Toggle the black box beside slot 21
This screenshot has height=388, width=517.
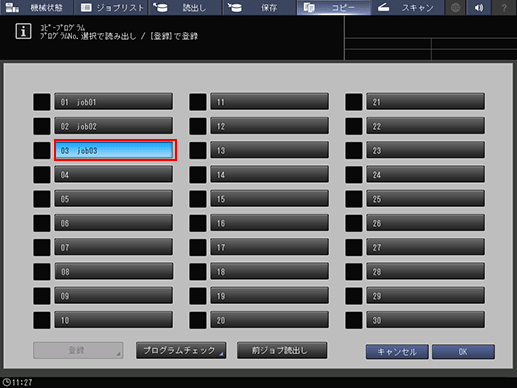(x=354, y=102)
